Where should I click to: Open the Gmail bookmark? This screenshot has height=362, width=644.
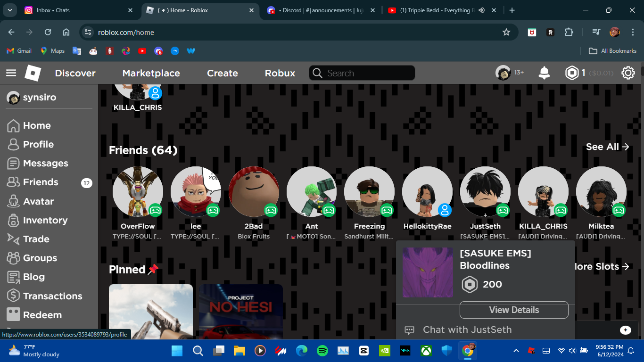[x=19, y=50]
